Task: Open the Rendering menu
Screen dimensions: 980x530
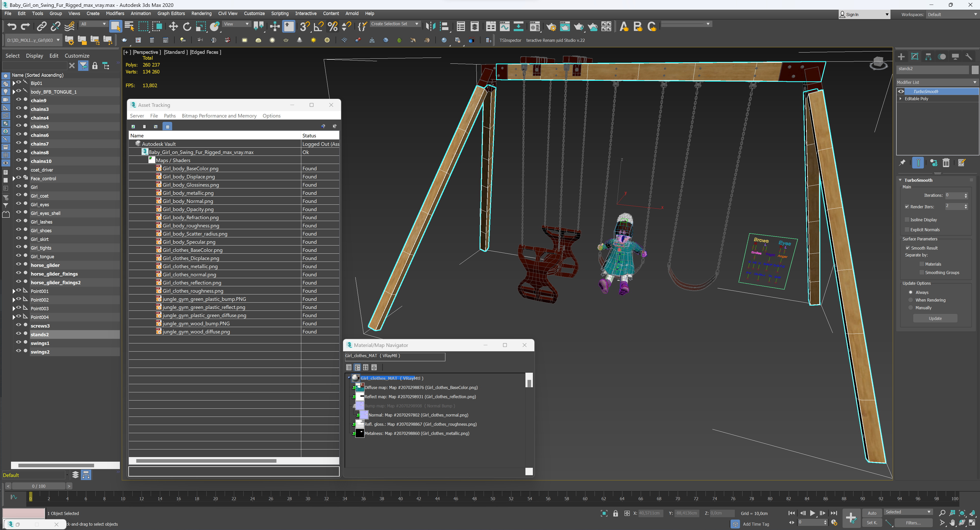Action: coord(201,13)
